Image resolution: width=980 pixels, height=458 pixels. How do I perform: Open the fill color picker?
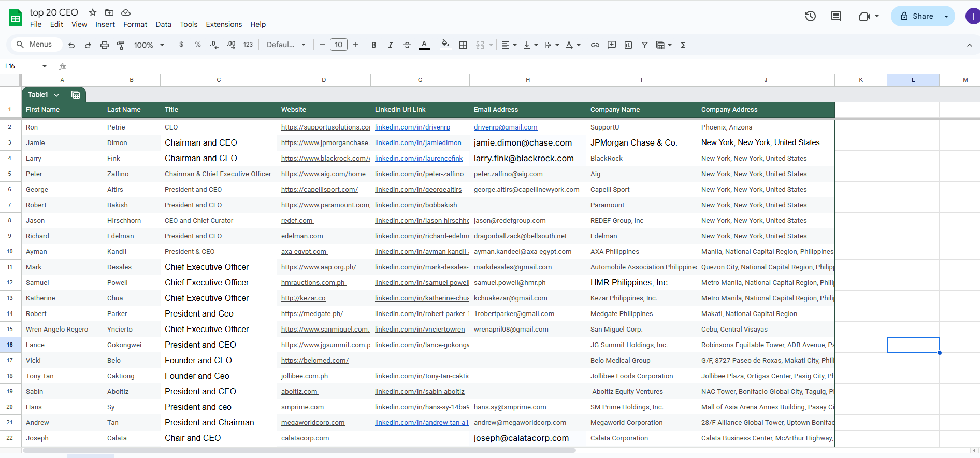445,45
